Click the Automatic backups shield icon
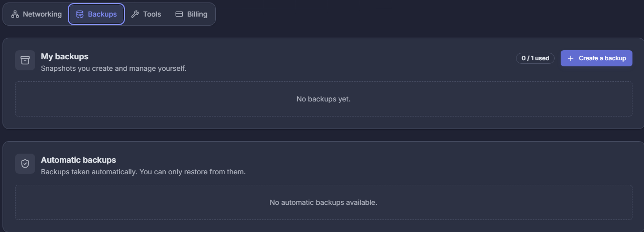Image resolution: width=644 pixels, height=232 pixels. coord(25,164)
